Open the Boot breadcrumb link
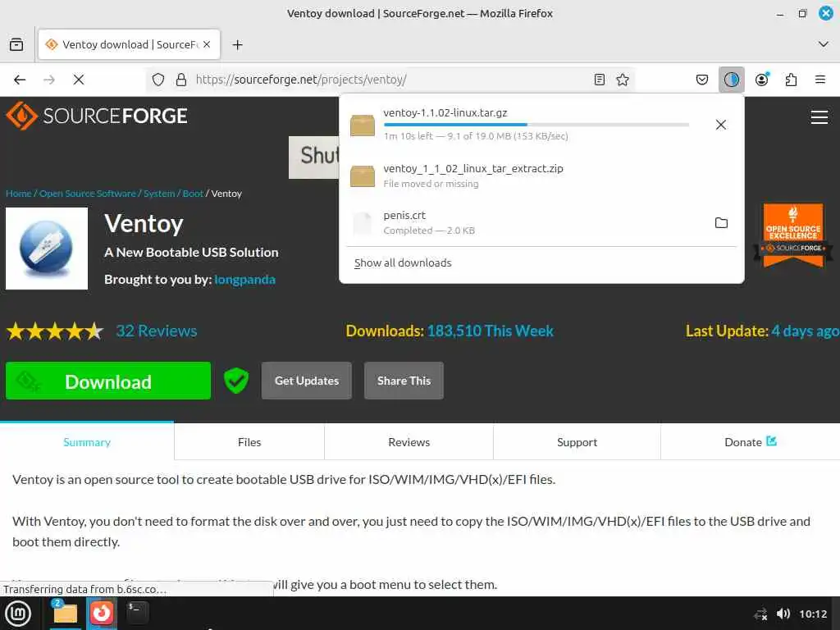Image resolution: width=840 pixels, height=630 pixels. coord(193,194)
